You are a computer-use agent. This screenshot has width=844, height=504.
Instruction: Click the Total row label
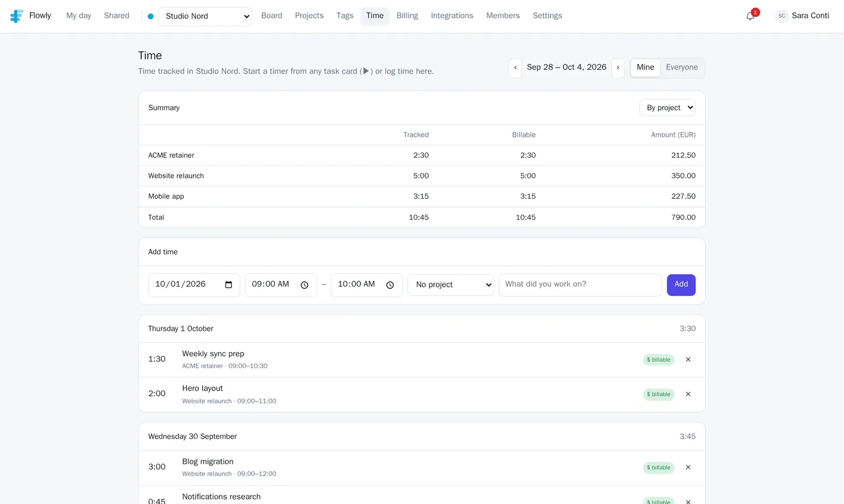[156, 218]
